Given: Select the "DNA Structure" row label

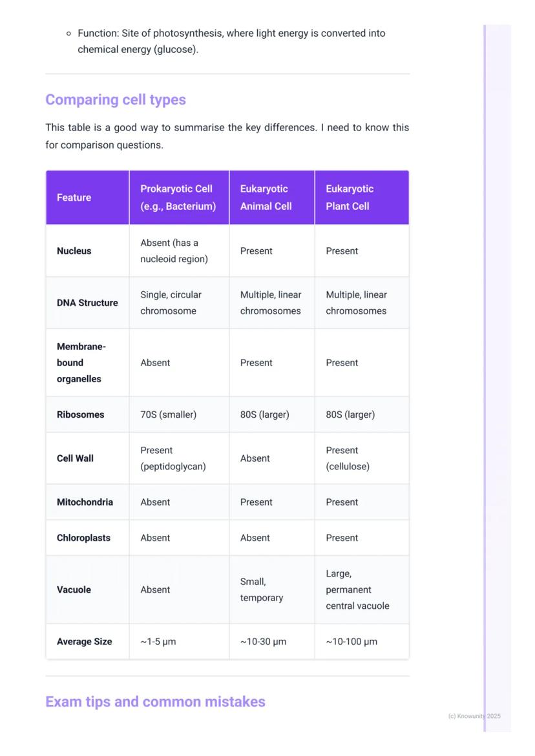Looking at the screenshot, I should (87, 303).
